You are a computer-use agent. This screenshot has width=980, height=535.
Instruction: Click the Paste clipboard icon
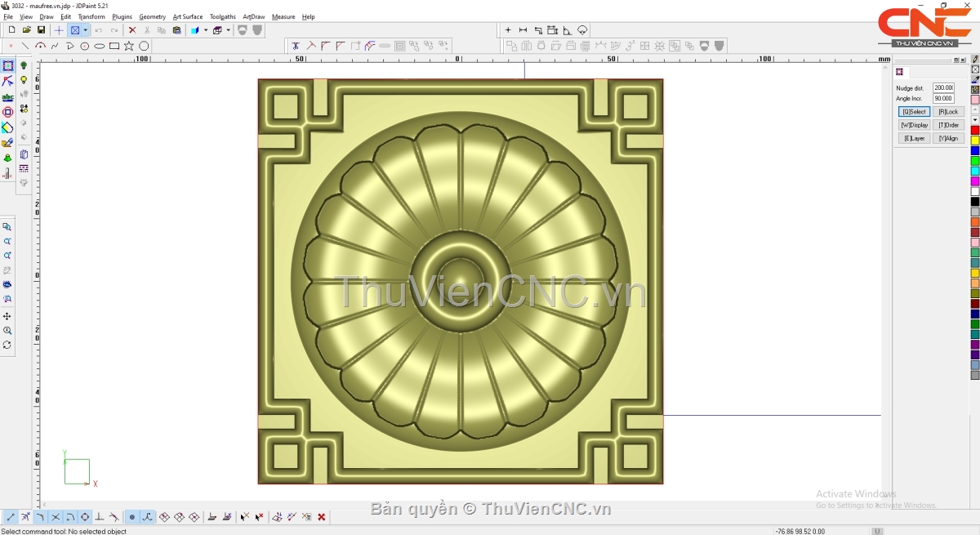[176, 30]
